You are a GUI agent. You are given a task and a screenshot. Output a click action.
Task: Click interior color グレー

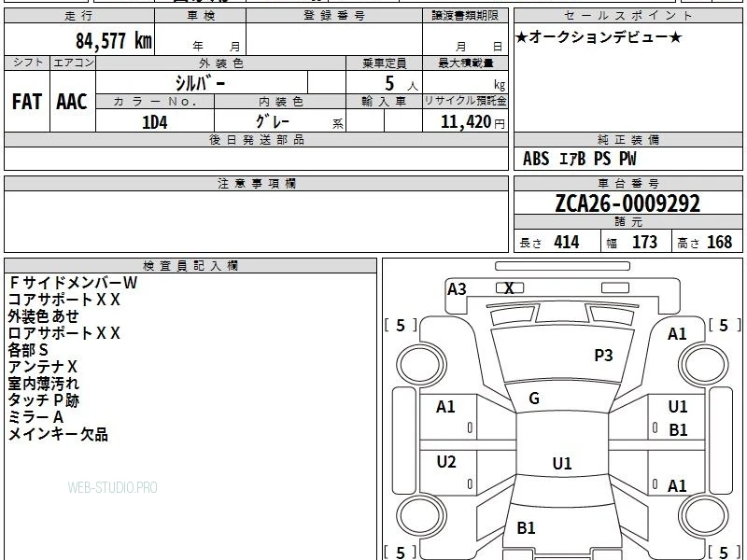pyautogui.click(x=273, y=121)
